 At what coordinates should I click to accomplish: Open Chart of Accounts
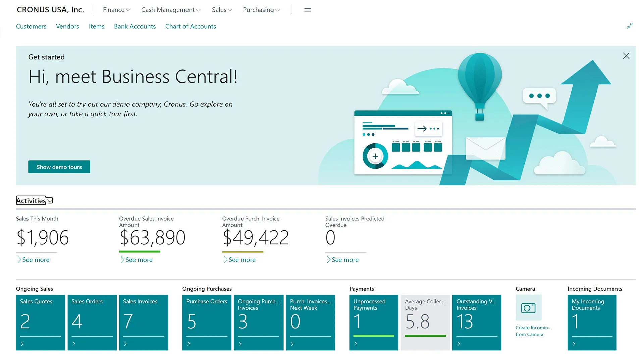(190, 26)
